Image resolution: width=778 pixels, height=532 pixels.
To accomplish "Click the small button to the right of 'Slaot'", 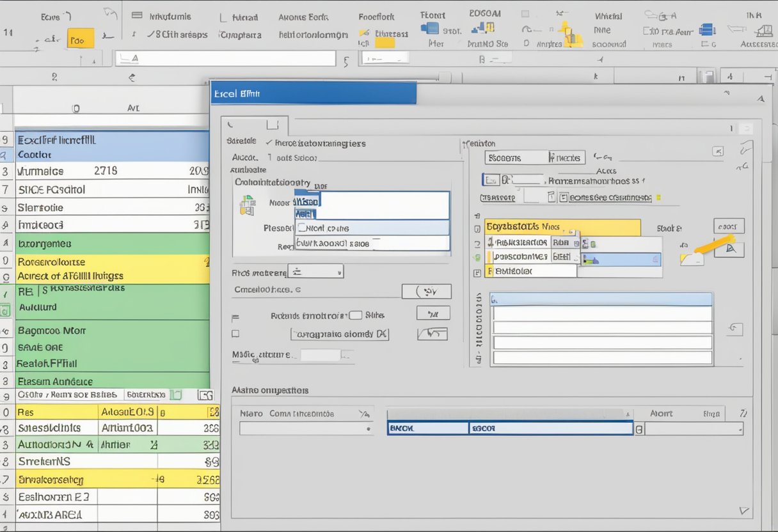I will point(729,226).
